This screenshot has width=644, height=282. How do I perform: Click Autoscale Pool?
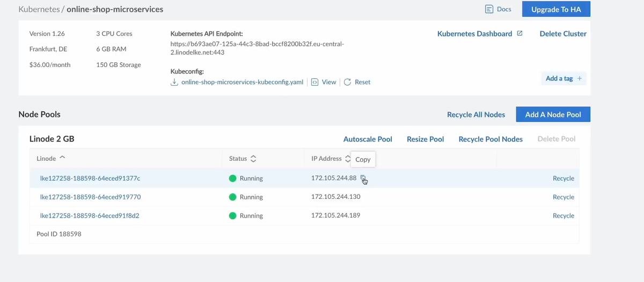pyautogui.click(x=368, y=139)
